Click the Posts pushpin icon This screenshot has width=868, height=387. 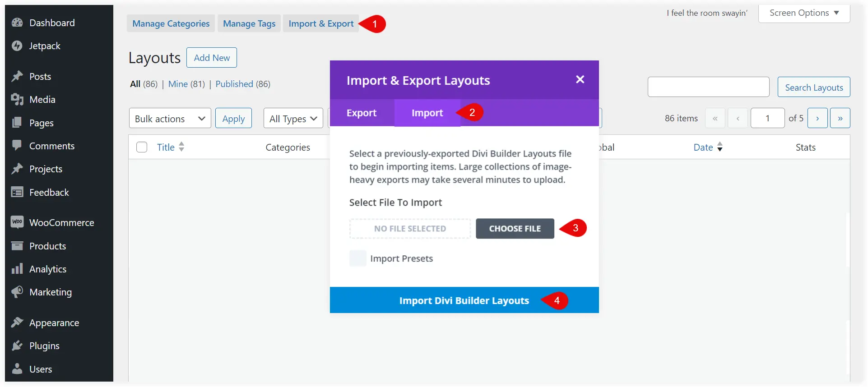point(17,76)
